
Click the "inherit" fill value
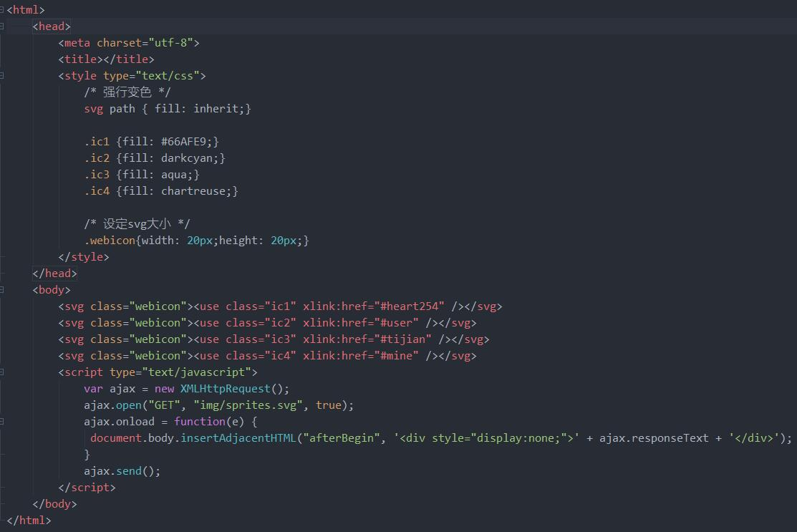(x=216, y=109)
